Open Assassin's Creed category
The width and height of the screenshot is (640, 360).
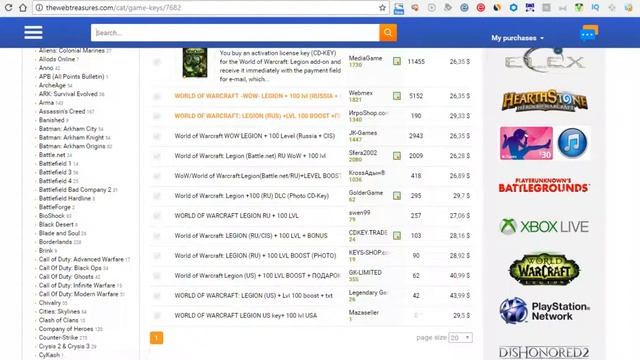point(62,111)
